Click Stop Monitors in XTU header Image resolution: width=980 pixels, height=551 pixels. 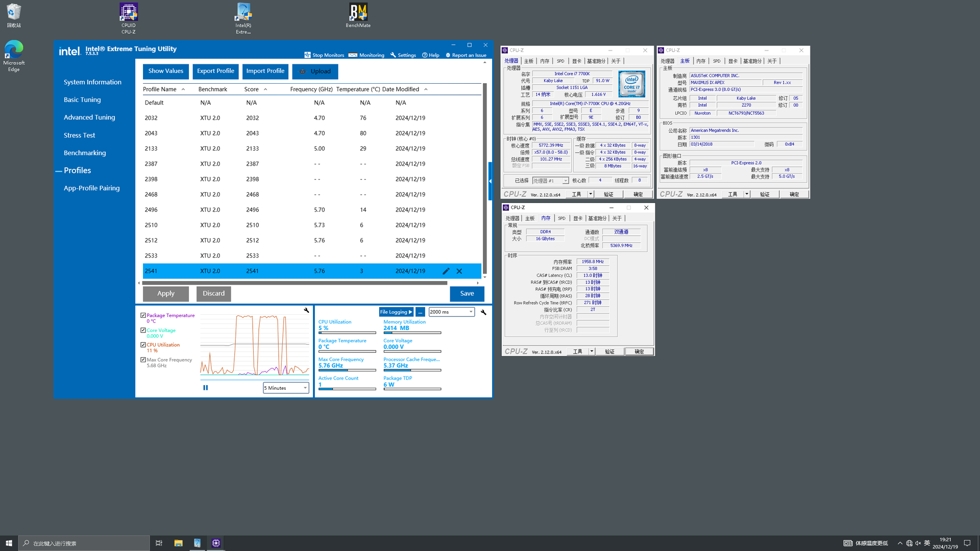point(324,55)
